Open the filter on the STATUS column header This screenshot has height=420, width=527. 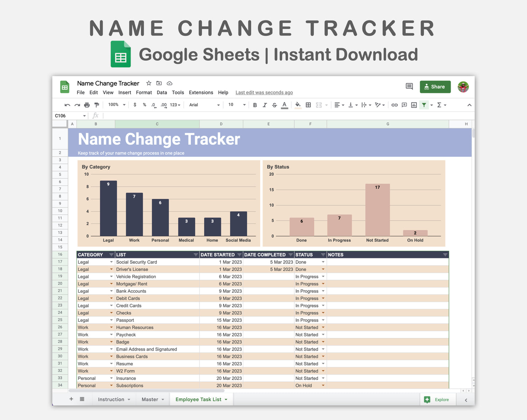(x=322, y=254)
